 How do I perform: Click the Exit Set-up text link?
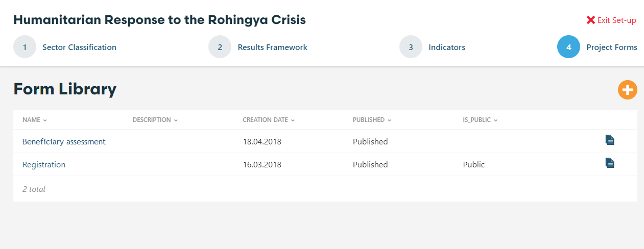[x=616, y=20]
